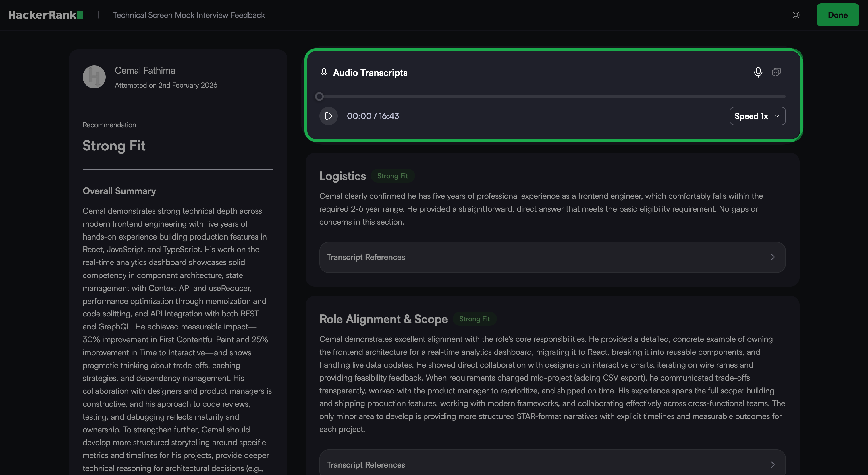Click the audio progress slider handle

tap(319, 97)
